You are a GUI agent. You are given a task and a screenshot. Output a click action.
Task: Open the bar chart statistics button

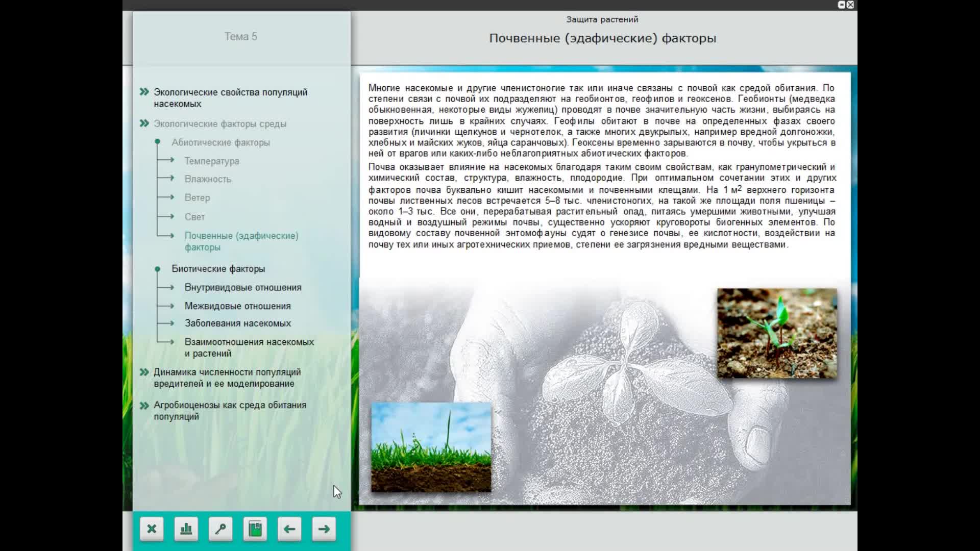(x=186, y=529)
